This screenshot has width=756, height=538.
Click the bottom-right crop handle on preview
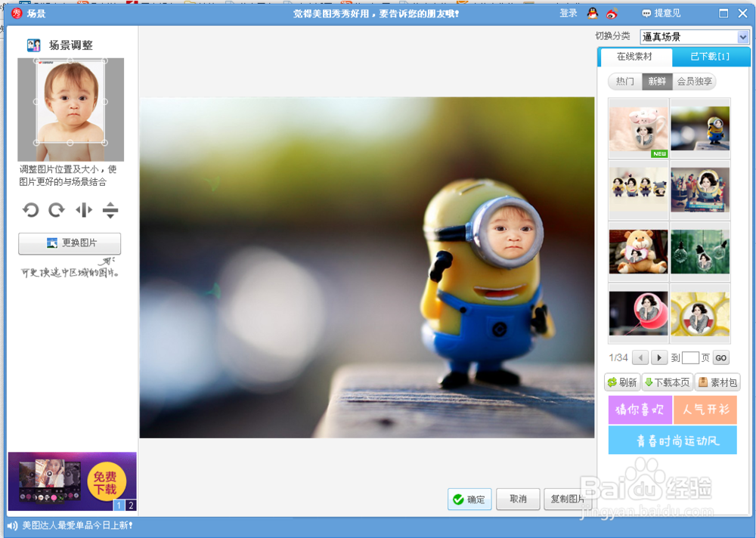coord(105,143)
